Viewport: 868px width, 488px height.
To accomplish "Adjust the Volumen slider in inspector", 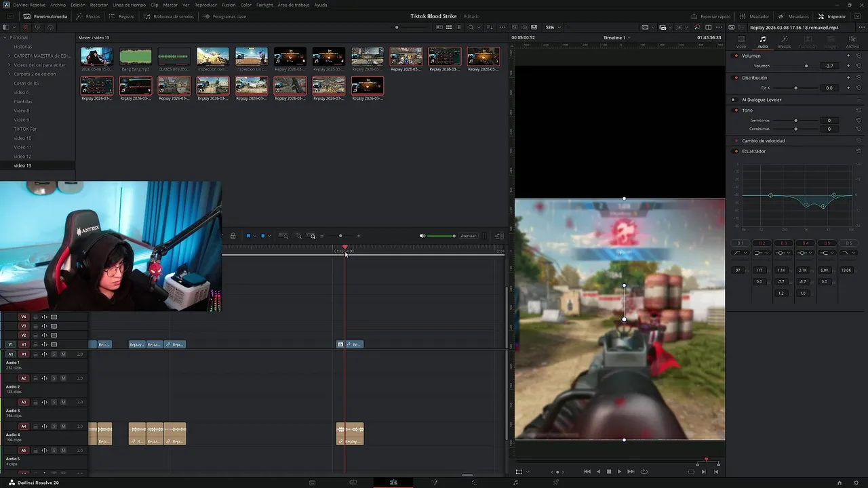I will pos(796,66).
